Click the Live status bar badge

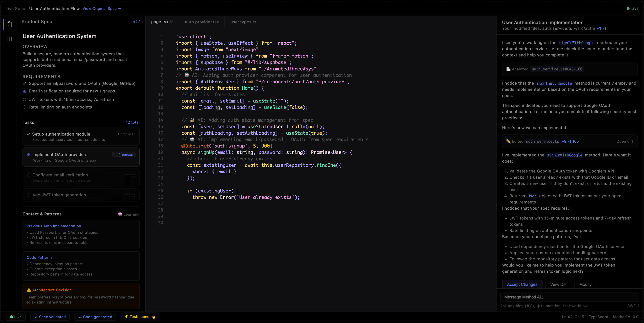(16, 317)
